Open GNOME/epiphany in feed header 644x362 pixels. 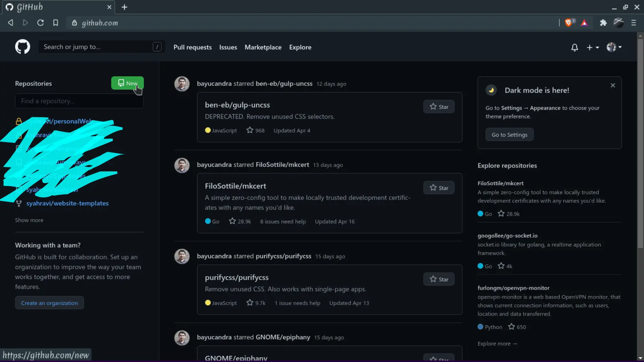283,337
